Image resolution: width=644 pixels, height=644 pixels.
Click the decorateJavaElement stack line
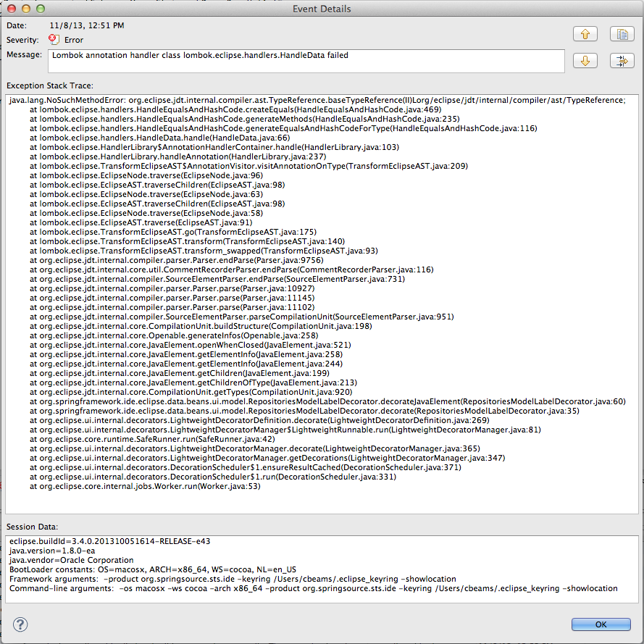pyautogui.click(x=327, y=401)
